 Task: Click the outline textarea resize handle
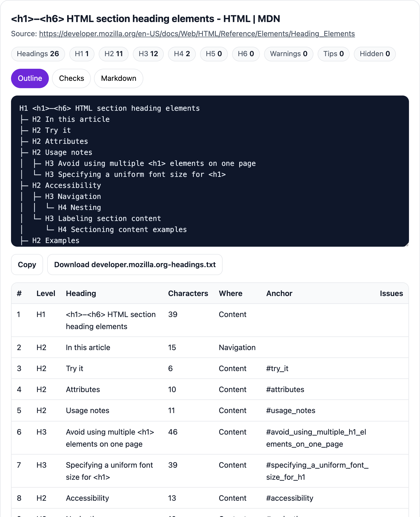(x=407, y=244)
